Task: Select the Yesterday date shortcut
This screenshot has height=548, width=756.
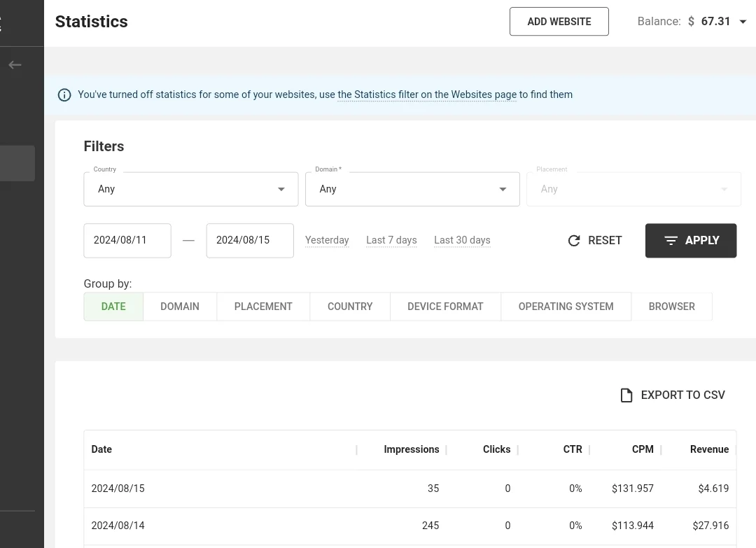Action: coord(327,240)
